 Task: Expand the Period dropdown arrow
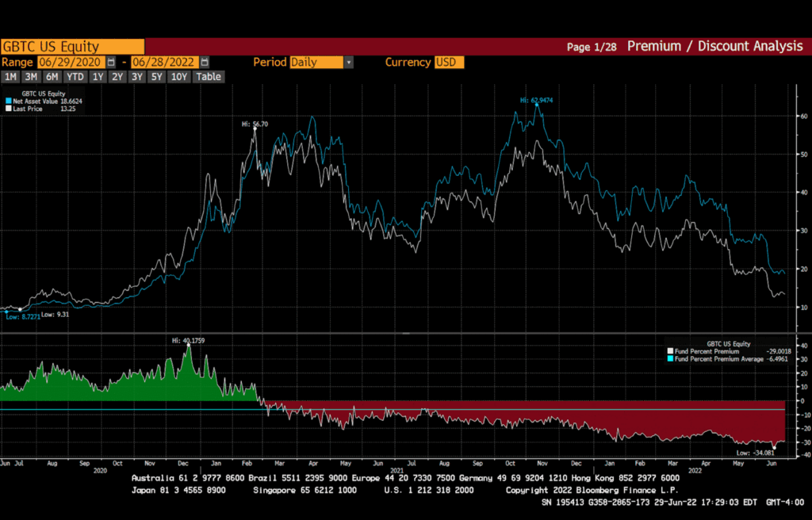pyautogui.click(x=349, y=62)
